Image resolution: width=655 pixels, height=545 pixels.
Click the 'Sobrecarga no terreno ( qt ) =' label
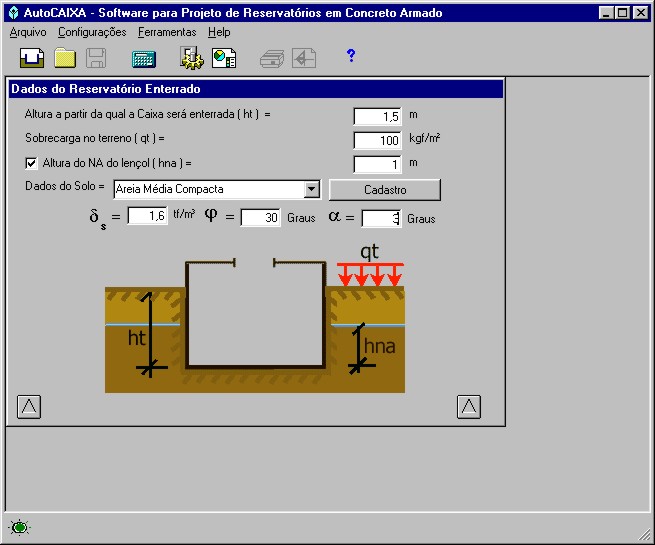[x=95, y=138]
